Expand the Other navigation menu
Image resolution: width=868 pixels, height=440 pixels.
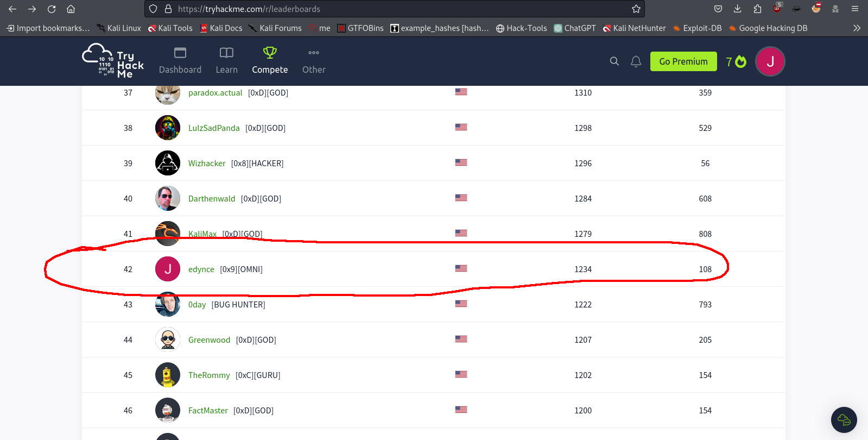314,61
